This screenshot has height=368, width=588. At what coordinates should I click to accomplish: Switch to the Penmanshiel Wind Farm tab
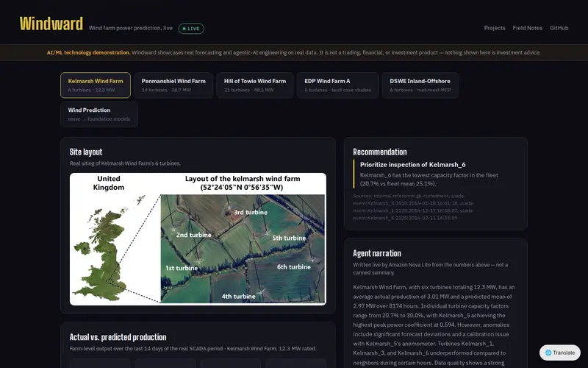point(173,85)
